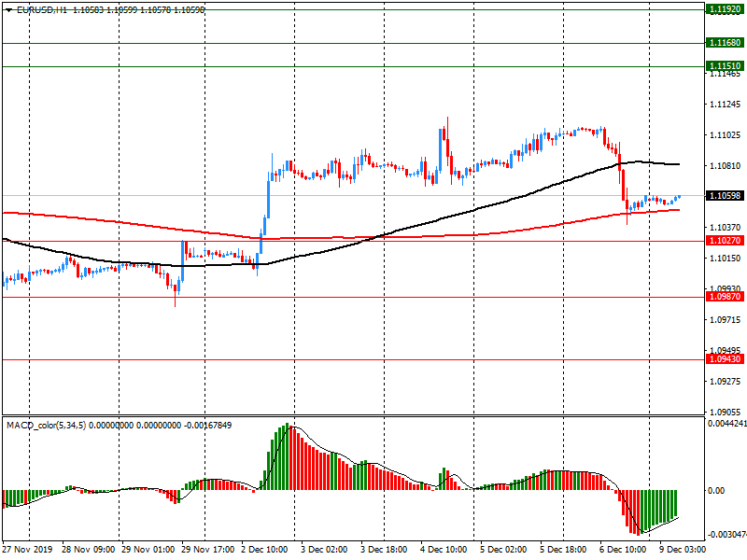747x560 pixels.
Task: Click the 1.11025 price scale value
Action: [x=726, y=135]
